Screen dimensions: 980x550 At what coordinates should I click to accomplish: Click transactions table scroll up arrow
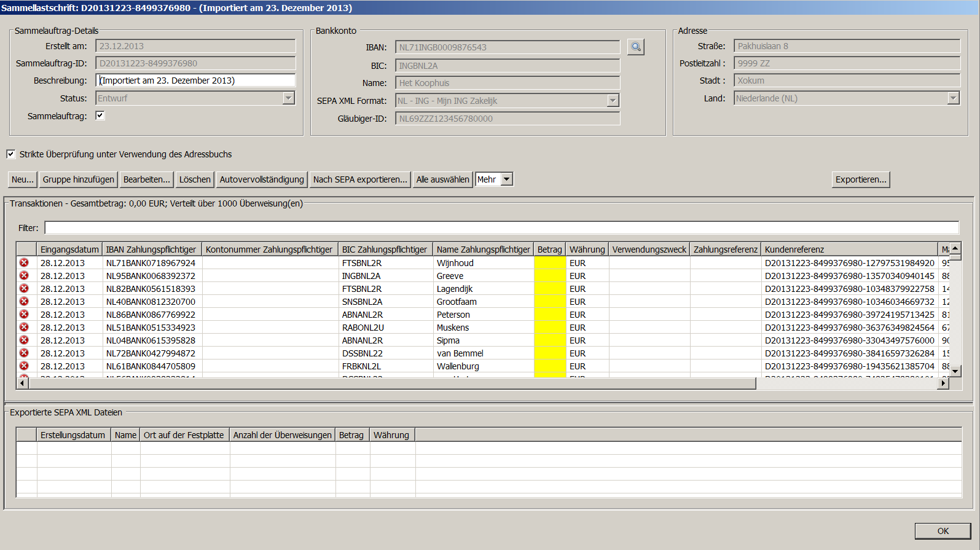[955, 248]
